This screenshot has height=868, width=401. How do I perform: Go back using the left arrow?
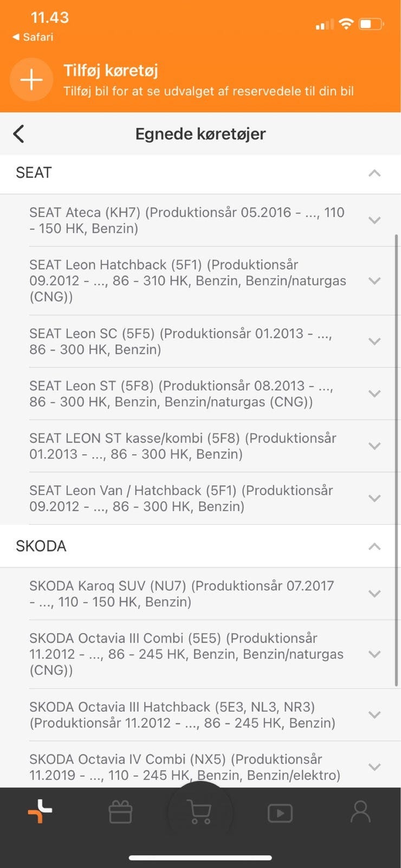tap(19, 133)
